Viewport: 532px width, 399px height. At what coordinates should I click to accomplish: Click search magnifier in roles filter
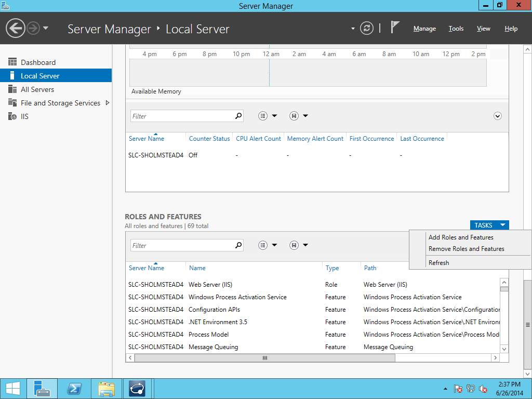pos(238,245)
